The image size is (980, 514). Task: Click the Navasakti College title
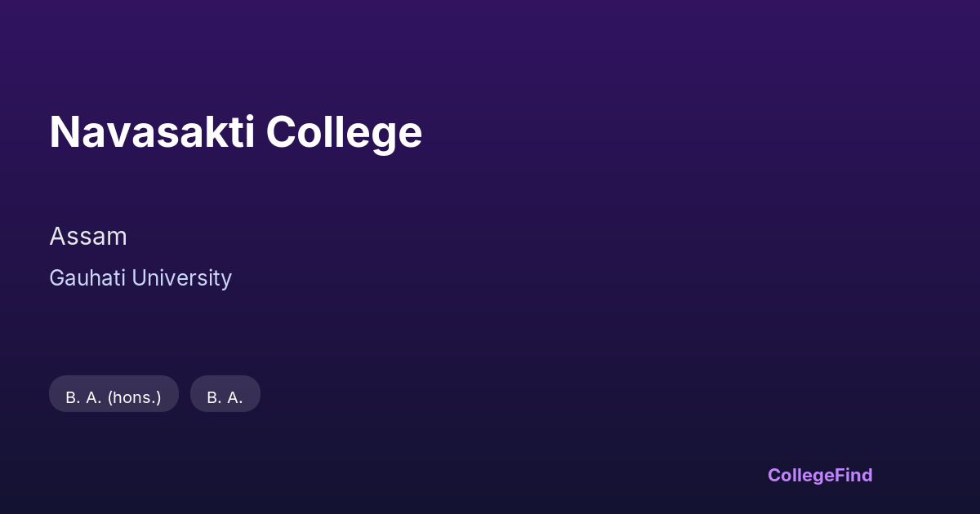coord(235,132)
